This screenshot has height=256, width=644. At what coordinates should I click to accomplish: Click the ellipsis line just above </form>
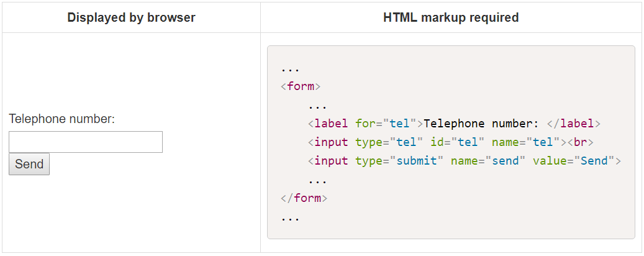317,180
